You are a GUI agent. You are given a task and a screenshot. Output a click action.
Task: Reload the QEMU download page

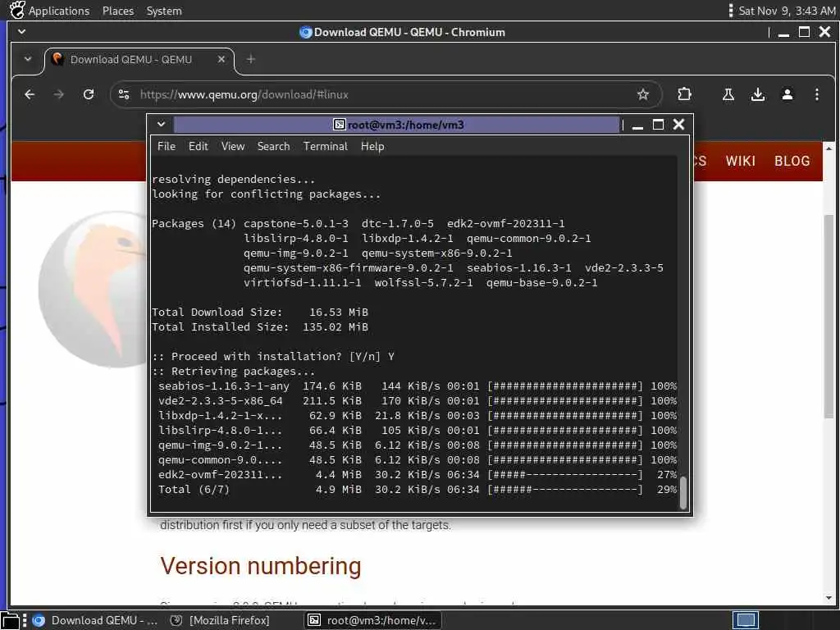89,95
